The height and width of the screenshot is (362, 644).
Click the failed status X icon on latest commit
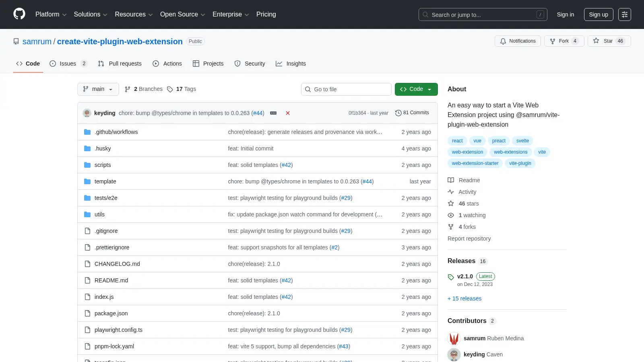coord(288,113)
